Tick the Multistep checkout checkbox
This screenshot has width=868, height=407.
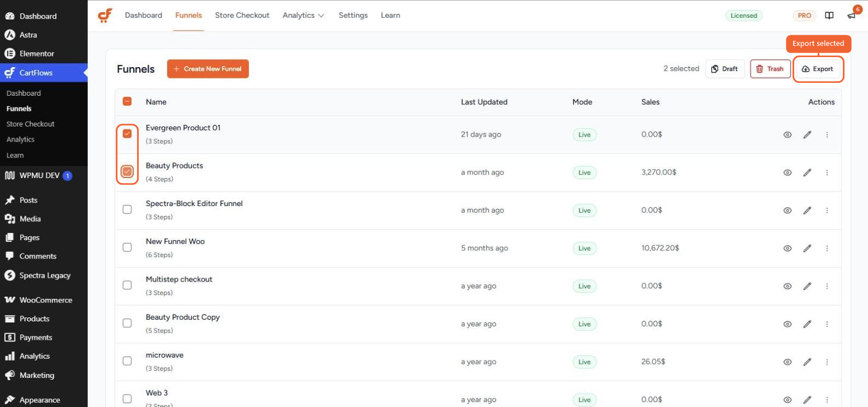pyautogui.click(x=127, y=285)
